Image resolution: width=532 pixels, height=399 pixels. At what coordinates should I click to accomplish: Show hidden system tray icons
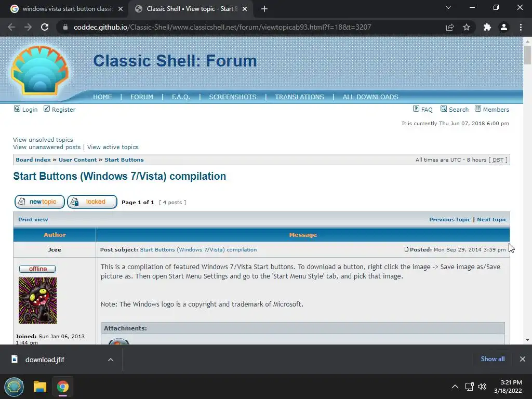pos(455,387)
